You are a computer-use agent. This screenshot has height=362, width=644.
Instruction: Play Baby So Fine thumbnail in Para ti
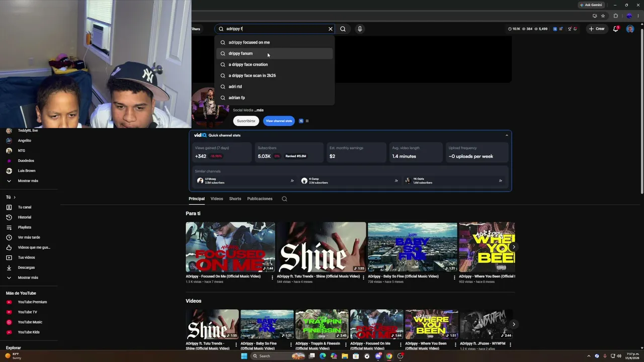click(413, 247)
